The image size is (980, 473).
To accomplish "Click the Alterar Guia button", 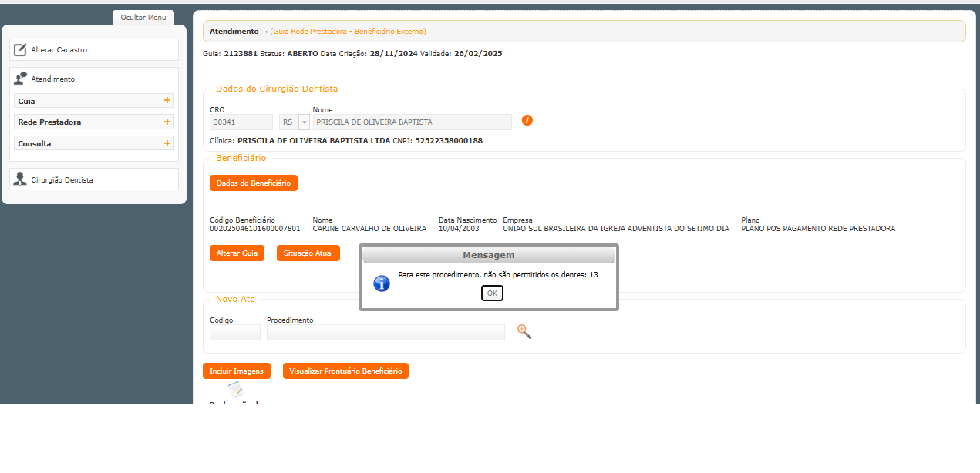I will click(x=237, y=253).
